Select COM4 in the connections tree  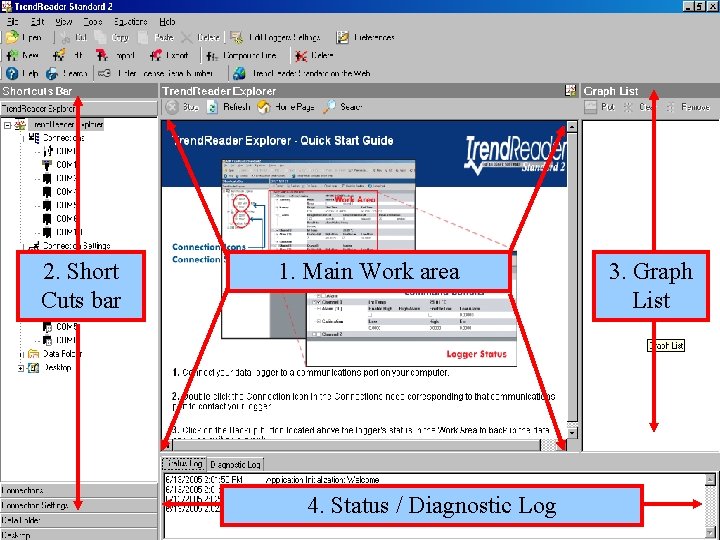[66, 191]
